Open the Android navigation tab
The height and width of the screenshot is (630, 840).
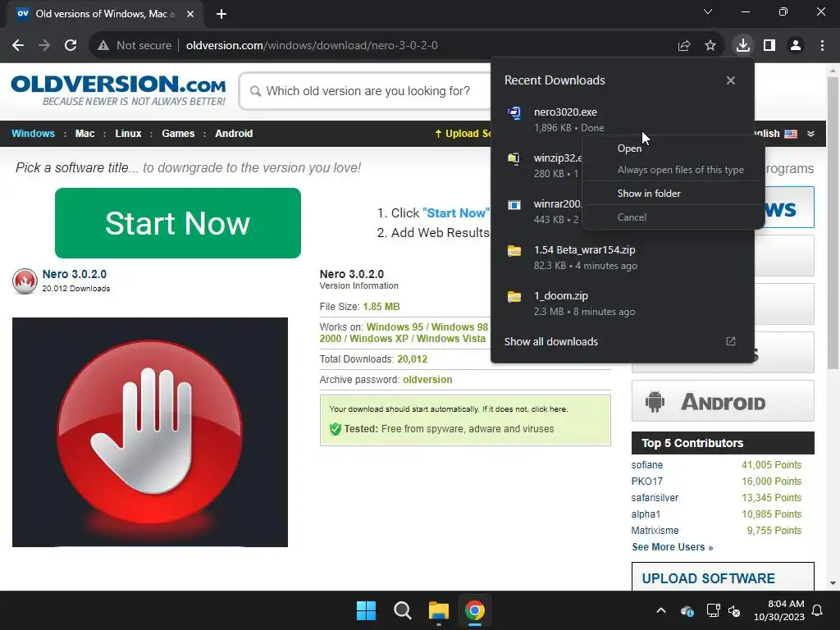pyautogui.click(x=234, y=134)
